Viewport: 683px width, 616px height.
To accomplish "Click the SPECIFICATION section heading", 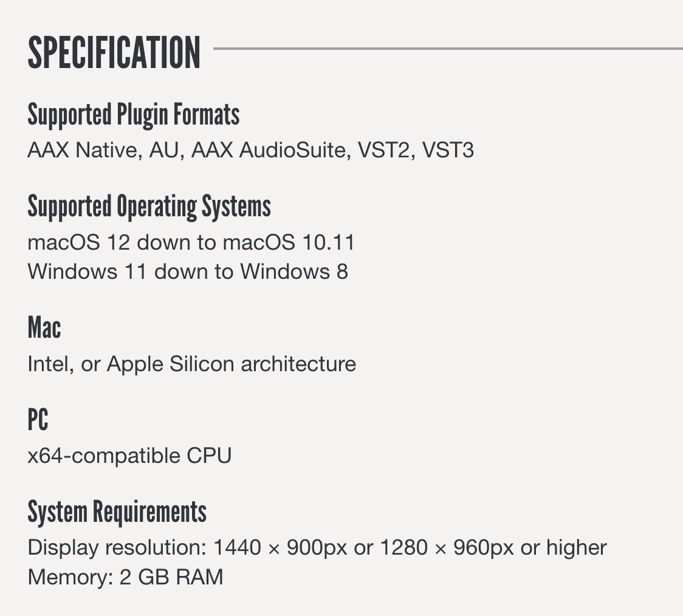I will click(x=114, y=53).
